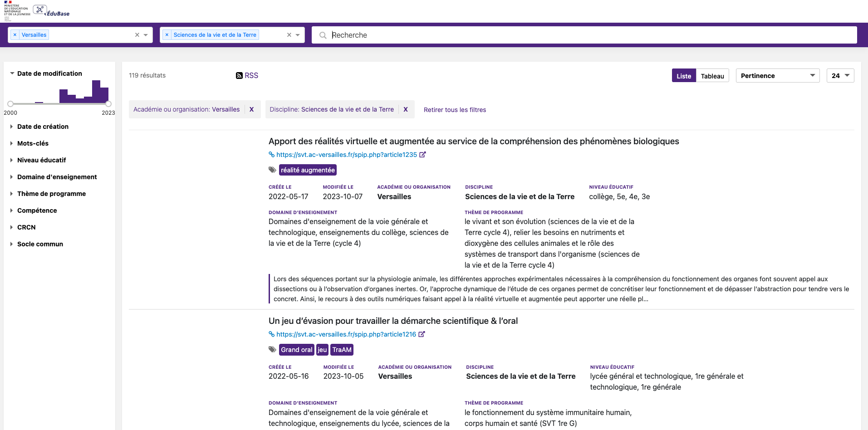This screenshot has width=868, height=430.
Task: Click the ÉduBase logo icon
Action: pyautogui.click(x=40, y=10)
